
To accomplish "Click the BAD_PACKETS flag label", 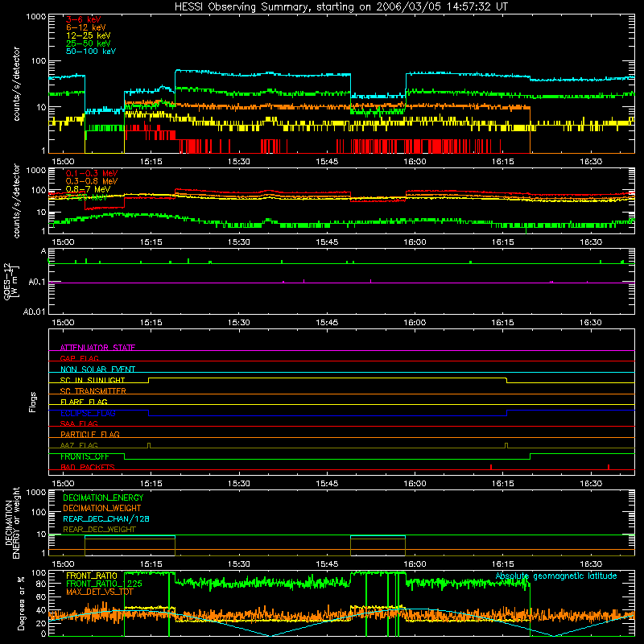I will (88, 467).
